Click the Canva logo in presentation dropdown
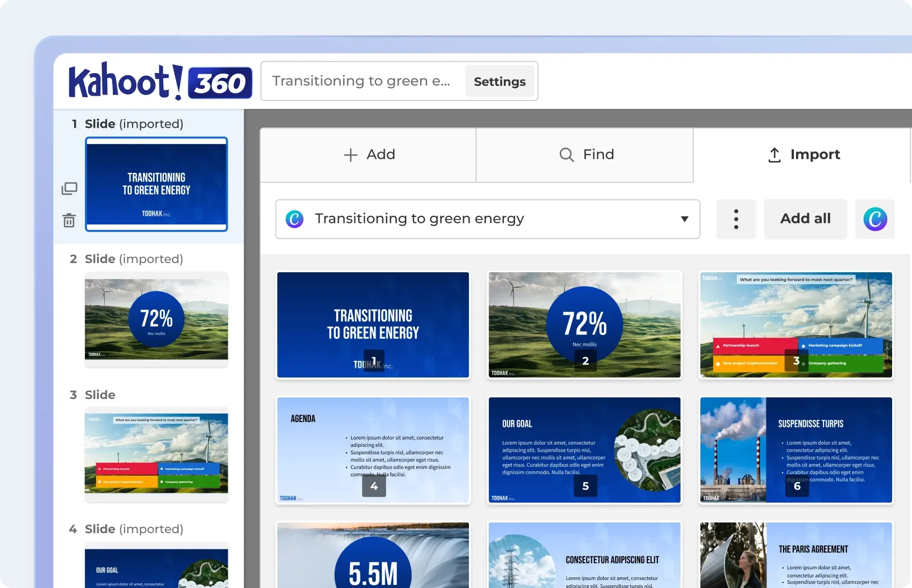912x588 pixels. 294,219
